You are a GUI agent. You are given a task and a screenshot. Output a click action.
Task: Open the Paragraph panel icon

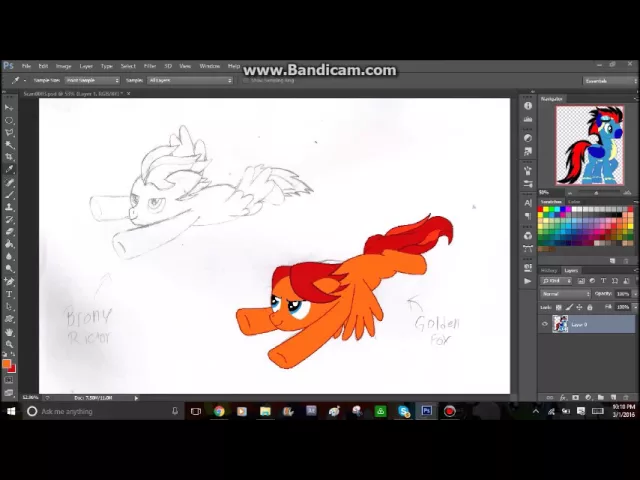point(528,216)
